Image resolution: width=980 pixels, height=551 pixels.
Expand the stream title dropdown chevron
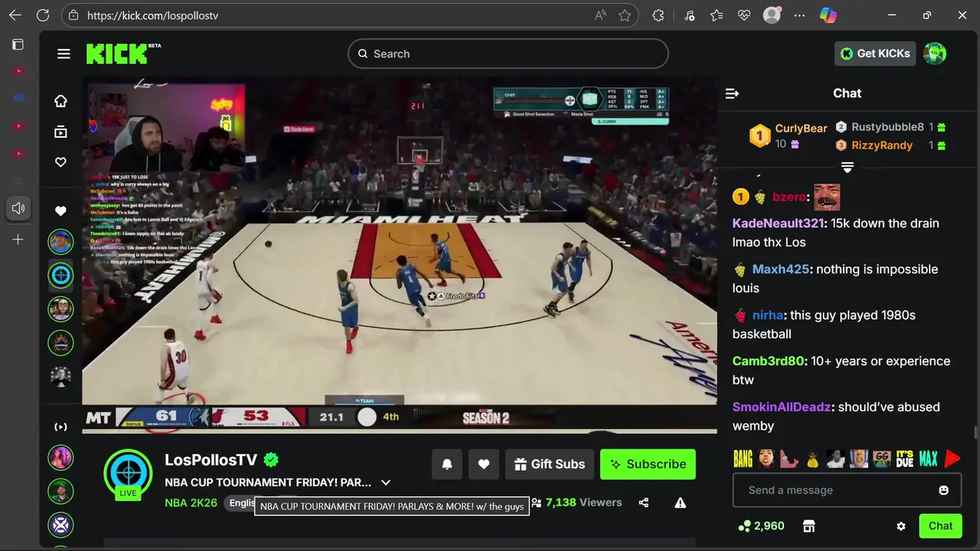[x=386, y=483]
